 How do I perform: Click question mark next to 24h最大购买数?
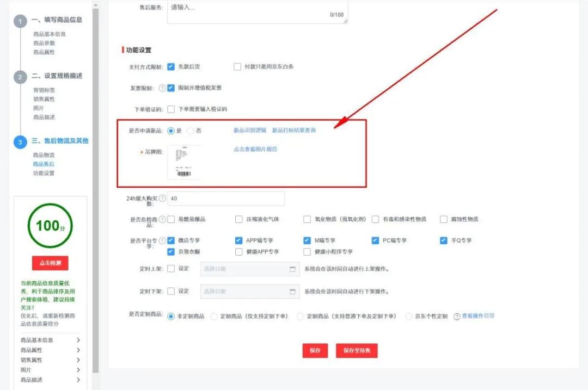coord(162,197)
